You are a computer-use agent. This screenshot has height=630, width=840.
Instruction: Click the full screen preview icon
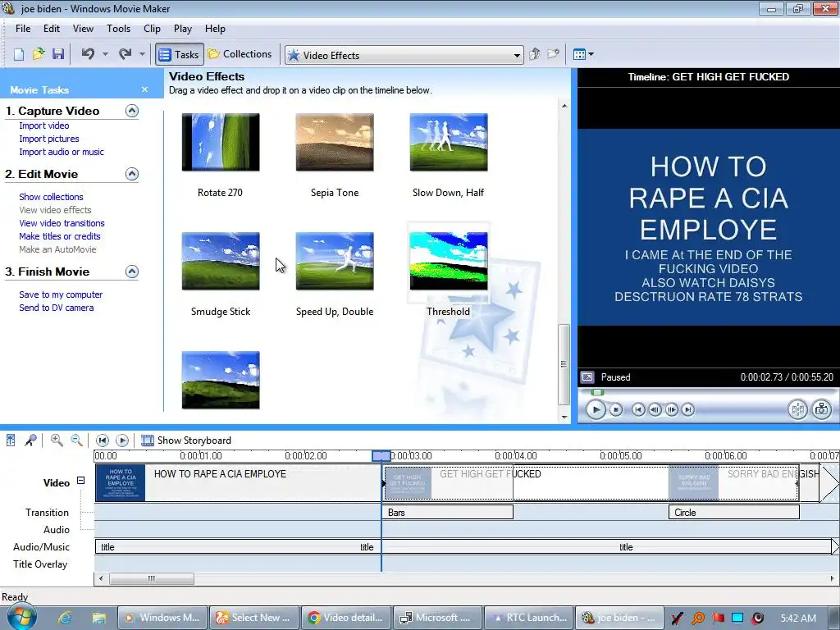587,377
